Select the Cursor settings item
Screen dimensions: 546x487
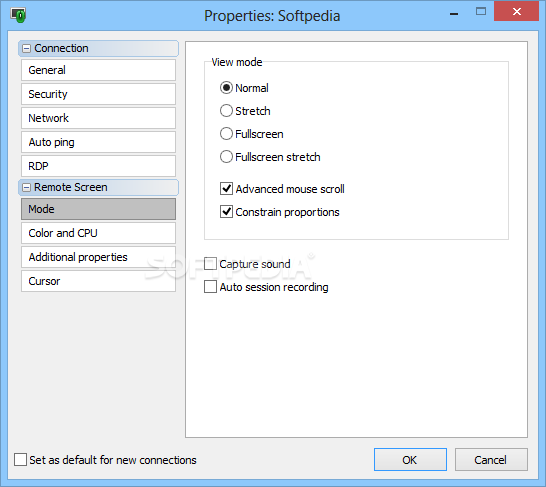pos(98,281)
